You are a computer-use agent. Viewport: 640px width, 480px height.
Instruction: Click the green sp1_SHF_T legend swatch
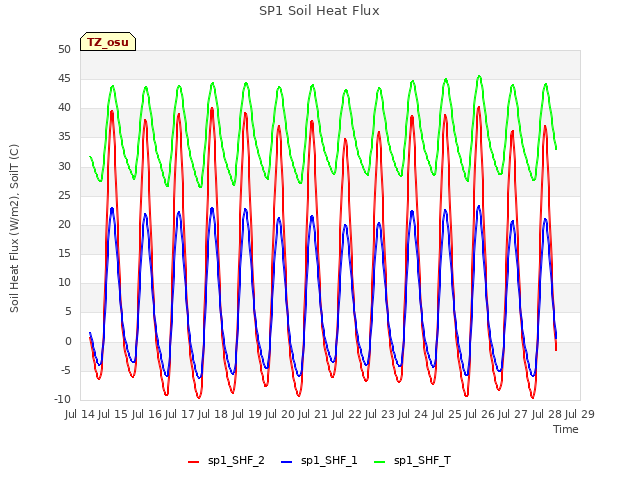point(380,462)
